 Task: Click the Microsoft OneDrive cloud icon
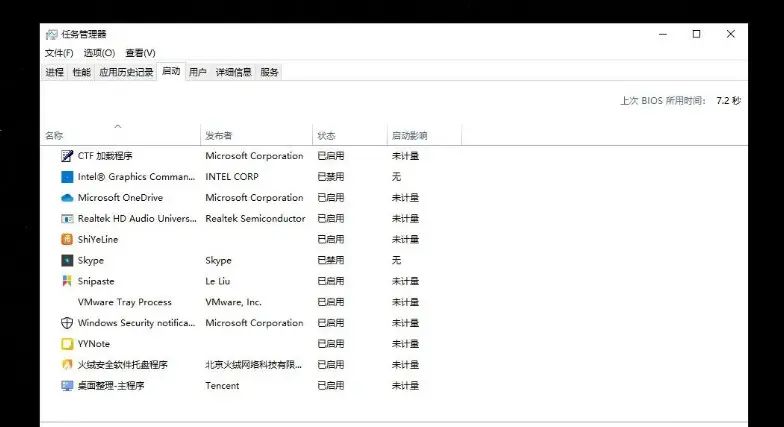pos(66,198)
